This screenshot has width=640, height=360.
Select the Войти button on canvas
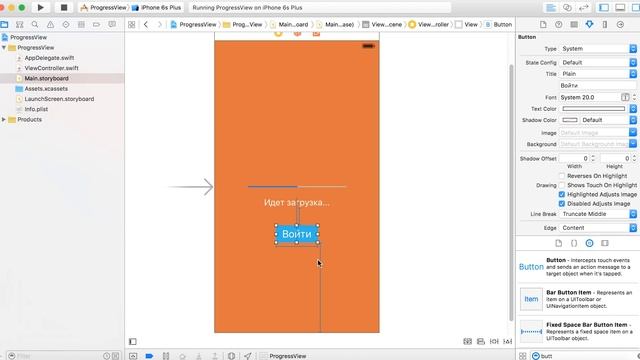(297, 234)
